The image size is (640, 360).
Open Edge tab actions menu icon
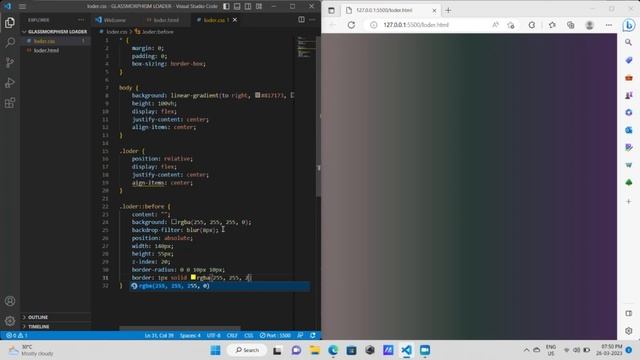point(331,11)
